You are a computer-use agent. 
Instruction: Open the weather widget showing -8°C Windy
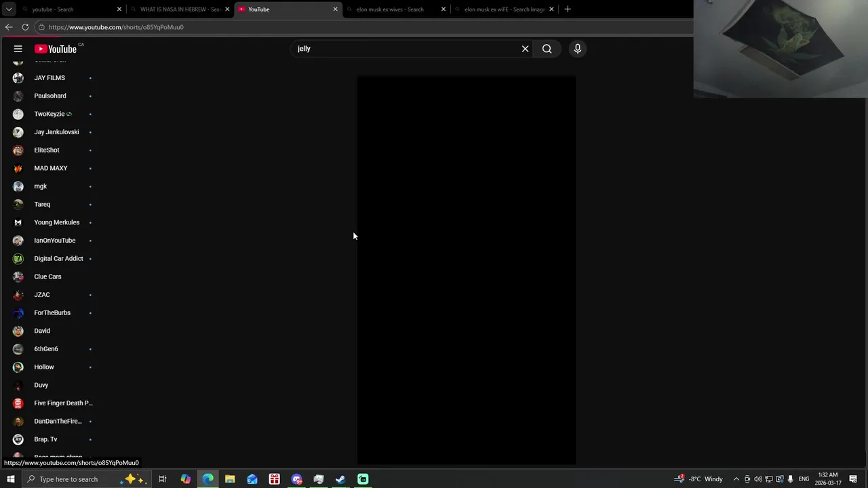698,479
